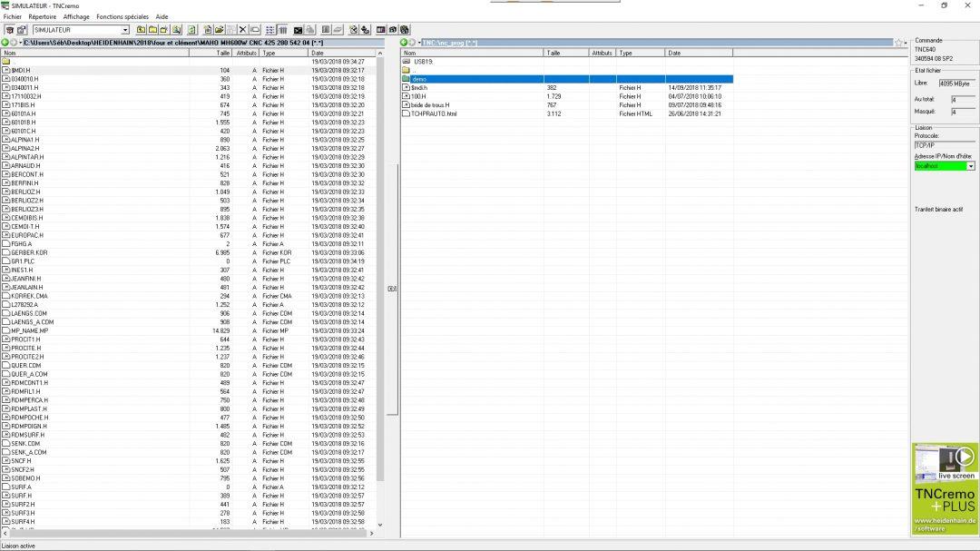Sort TNC pane by Attributs column
The image size is (980, 551).
(x=603, y=54)
